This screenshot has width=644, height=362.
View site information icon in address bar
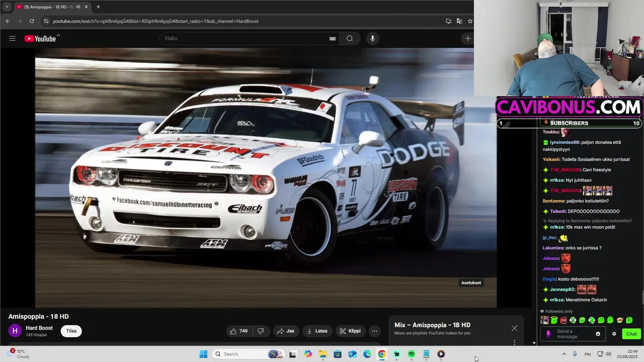tap(46, 21)
